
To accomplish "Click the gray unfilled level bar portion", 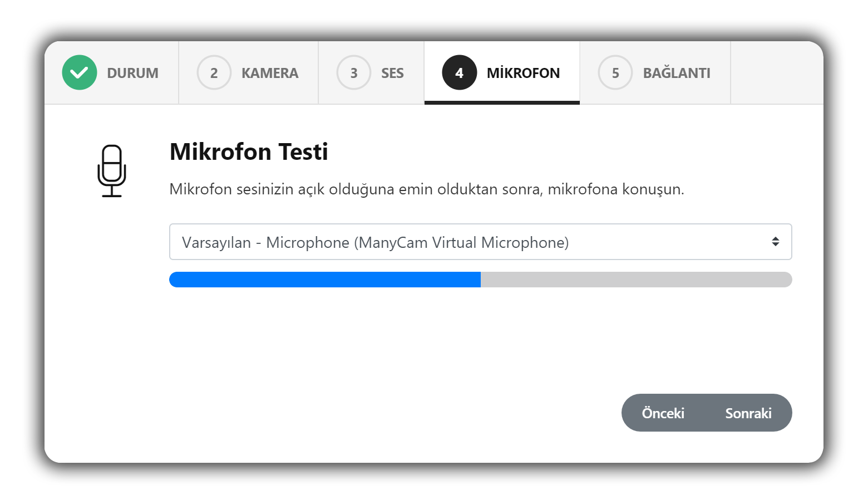I will [637, 280].
